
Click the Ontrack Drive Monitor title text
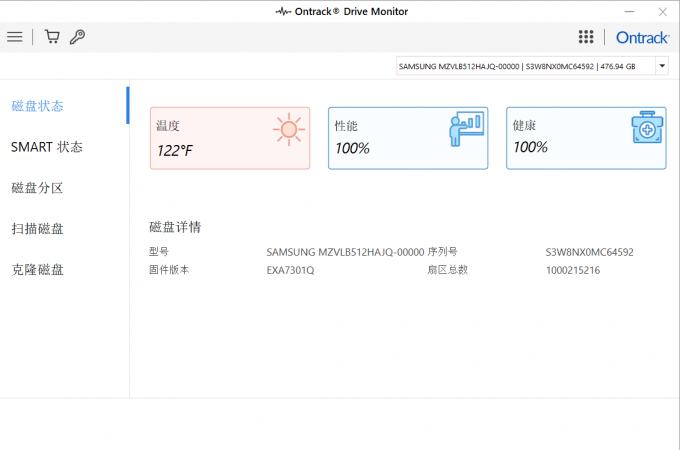[x=351, y=12]
